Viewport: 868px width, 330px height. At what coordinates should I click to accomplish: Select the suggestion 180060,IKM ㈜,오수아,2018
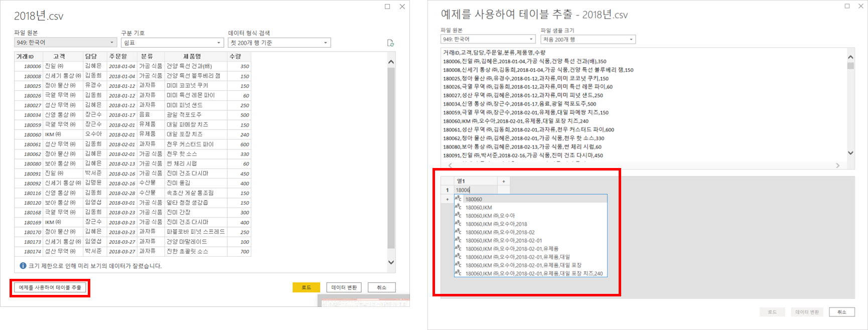click(531, 224)
